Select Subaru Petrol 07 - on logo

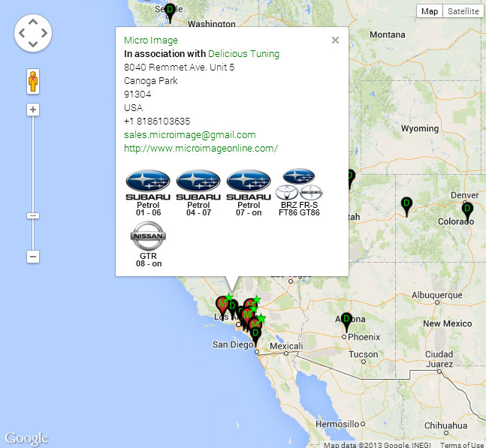coord(249,193)
